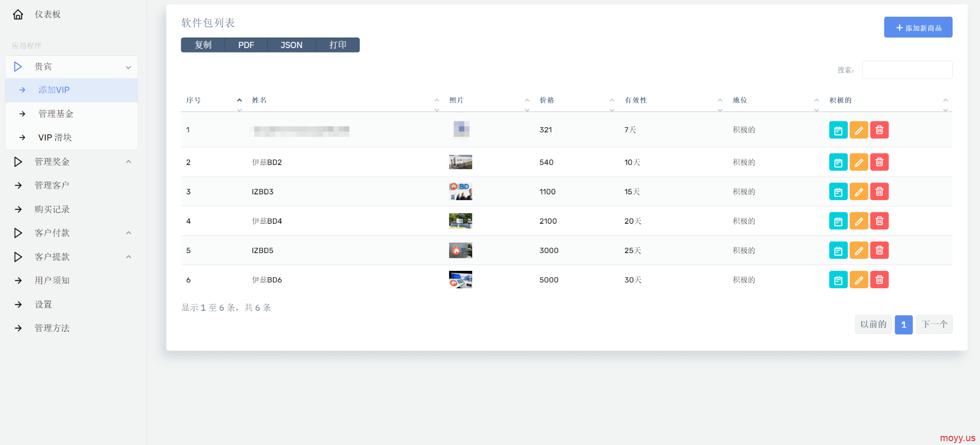This screenshot has height=445, width=980.
Task: Click the teal calendar icon for 伊兹BD6
Action: [838, 280]
